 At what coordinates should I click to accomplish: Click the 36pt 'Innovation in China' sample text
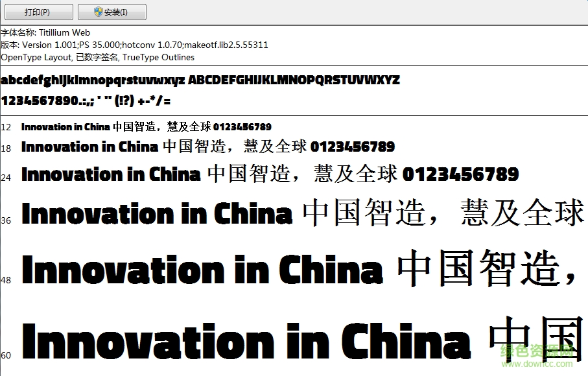click(x=157, y=214)
